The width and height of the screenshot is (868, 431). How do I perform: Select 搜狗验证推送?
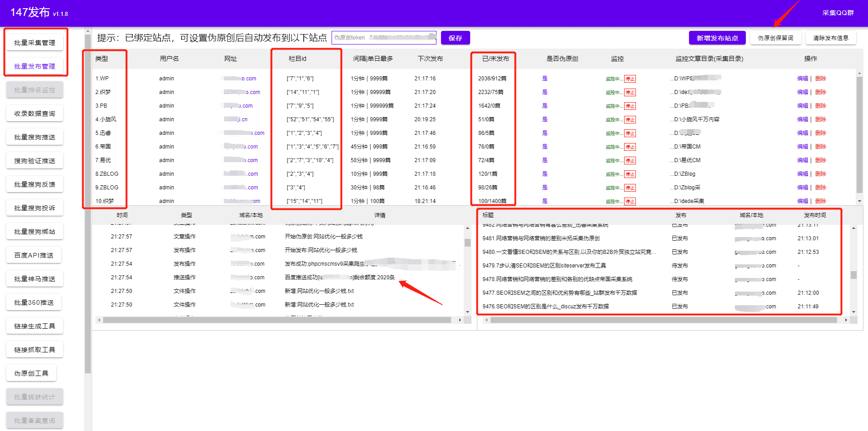coord(35,160)
